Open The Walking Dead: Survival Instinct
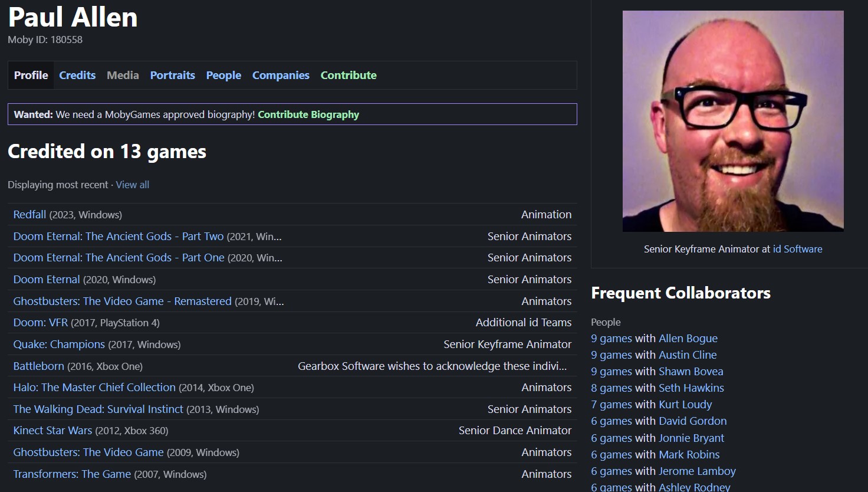 point(98,409)
